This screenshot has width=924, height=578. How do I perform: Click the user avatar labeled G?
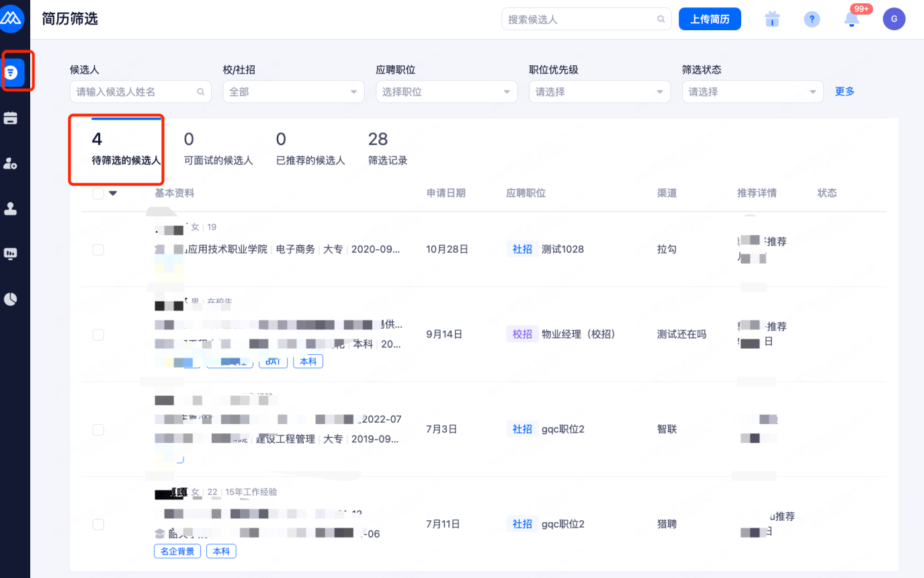pyautogui.click(x=894, y=19)
